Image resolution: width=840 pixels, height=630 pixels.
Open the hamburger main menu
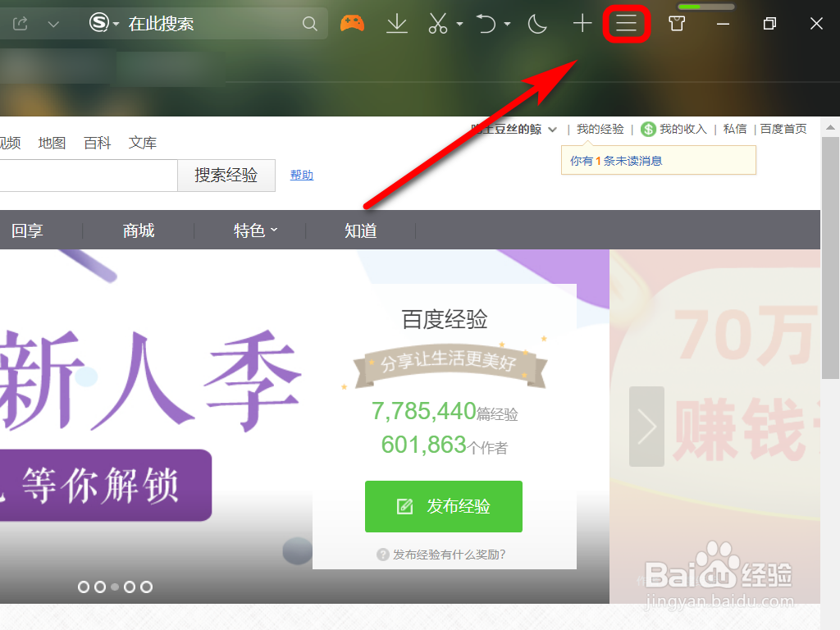pyautogui.click(x=626, y=24)
